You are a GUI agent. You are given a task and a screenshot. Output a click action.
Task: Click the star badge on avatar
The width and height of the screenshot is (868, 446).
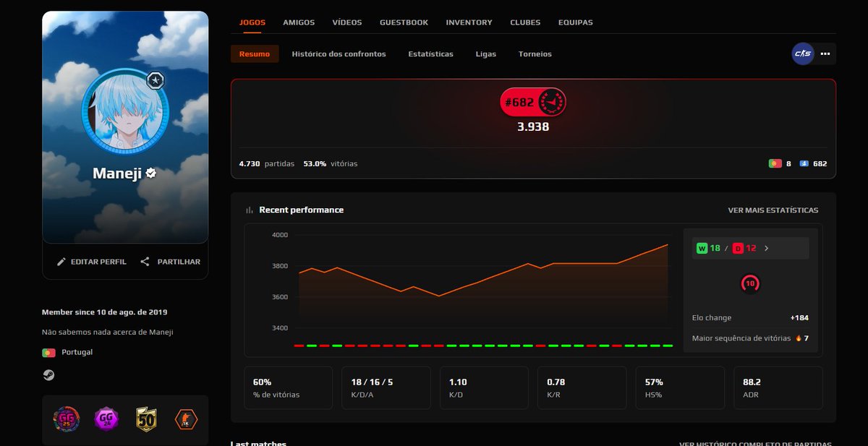click(156, 80)
